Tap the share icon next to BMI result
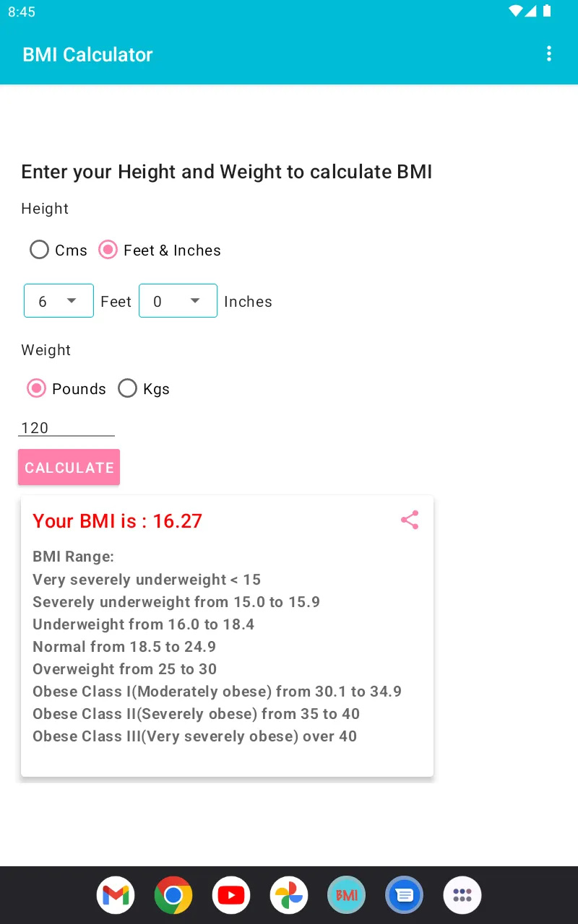 click(410, 520)
